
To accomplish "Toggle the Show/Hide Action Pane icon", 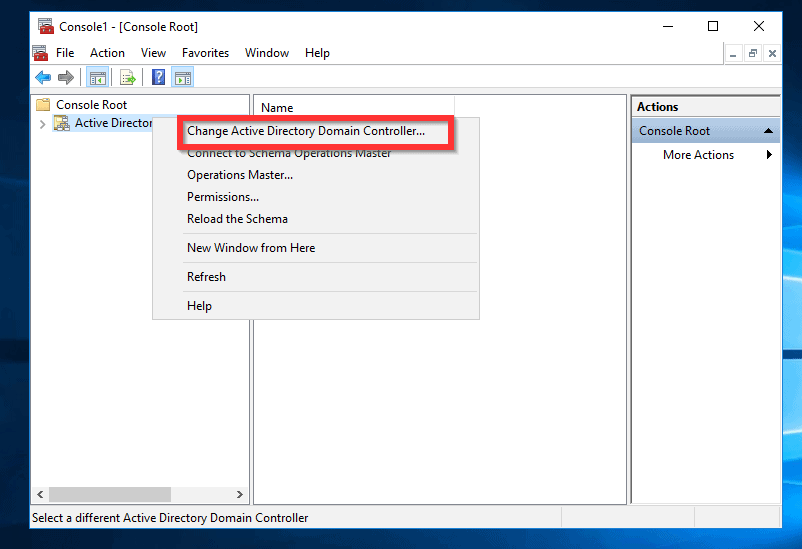I will tap(183, 78).
